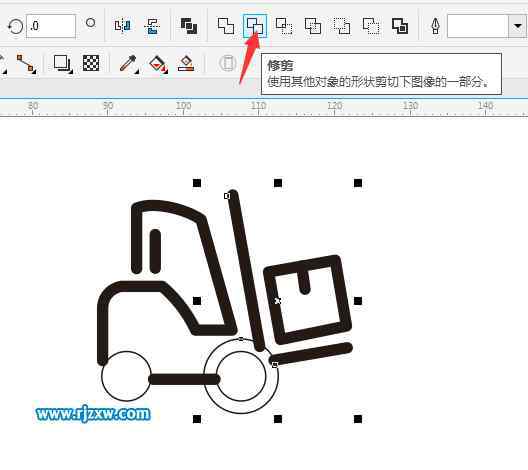Screen dimensions: 528x470
Task: Choose the Simplify shaping icon
Action: pos(313,26)
